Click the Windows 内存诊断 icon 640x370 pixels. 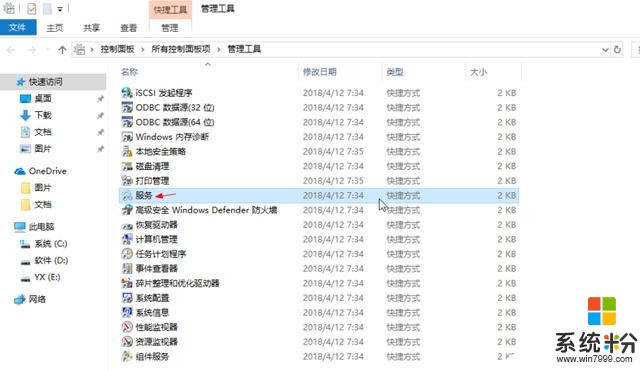point(127,137)
